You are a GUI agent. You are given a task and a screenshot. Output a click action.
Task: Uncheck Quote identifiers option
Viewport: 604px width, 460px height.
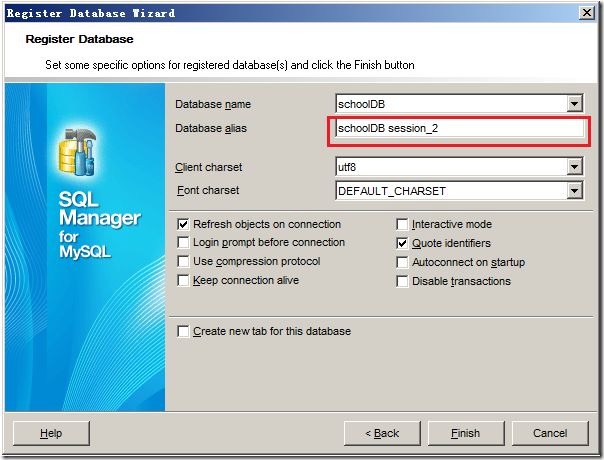[x=402, y=243]
